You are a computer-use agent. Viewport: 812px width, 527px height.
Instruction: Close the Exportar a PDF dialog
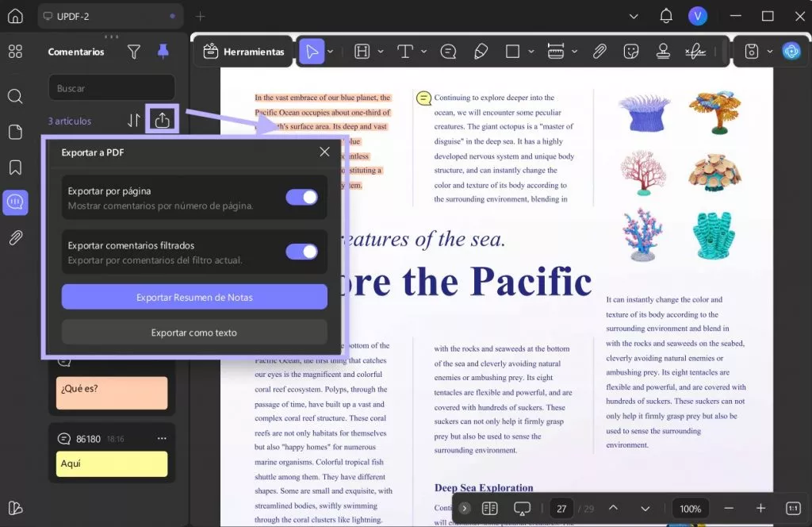point(324,152)
